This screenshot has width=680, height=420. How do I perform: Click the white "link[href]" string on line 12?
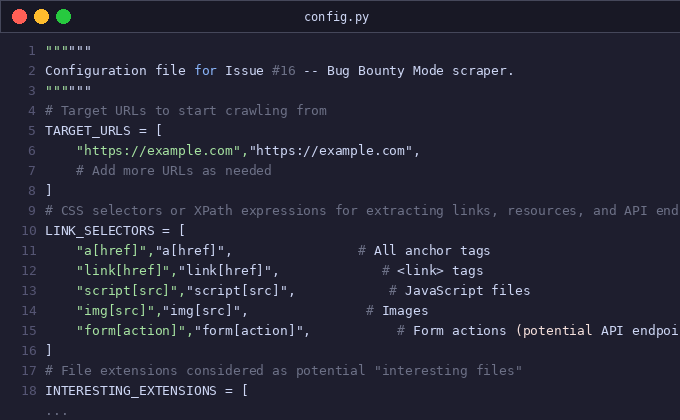(225, 270)
